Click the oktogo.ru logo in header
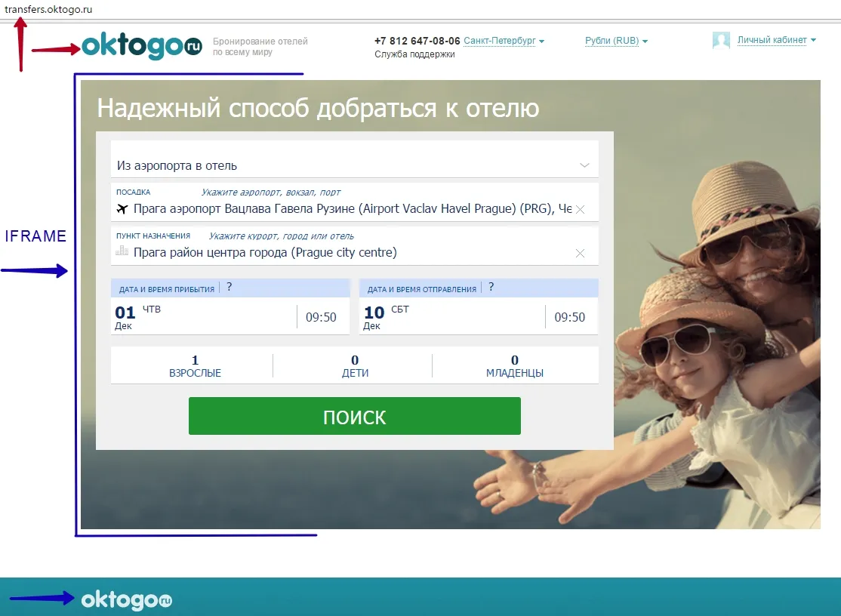 coord(142,47)
